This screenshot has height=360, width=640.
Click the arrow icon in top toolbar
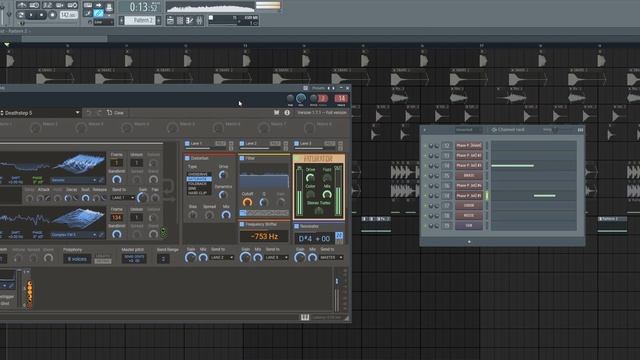point(98,5)
